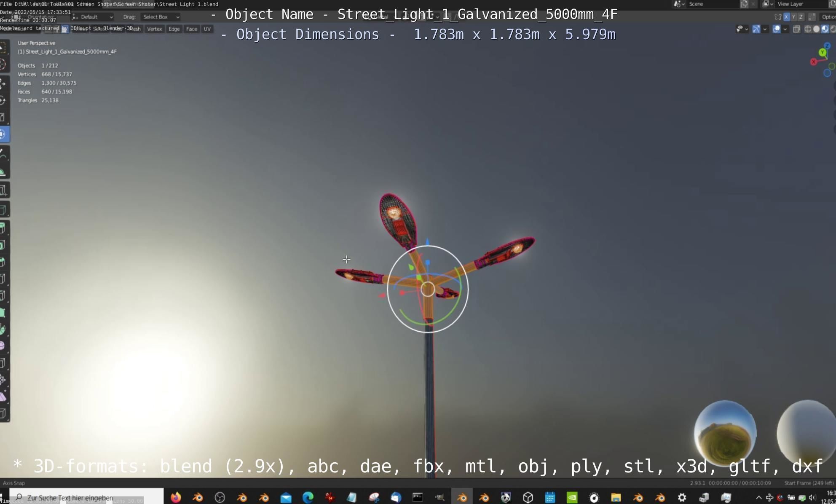
Task: Click the blue Z-axis arrow of transform gizmo
Action: point(427,241)
